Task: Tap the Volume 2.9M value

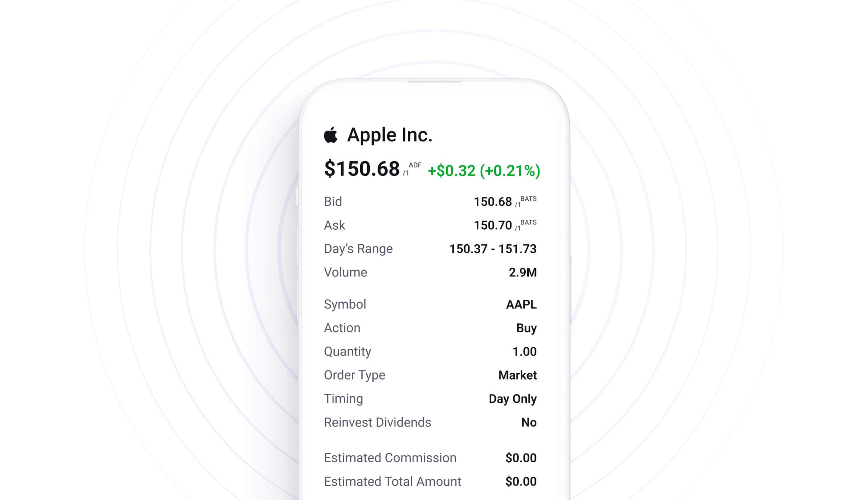Action: point(522,273)
